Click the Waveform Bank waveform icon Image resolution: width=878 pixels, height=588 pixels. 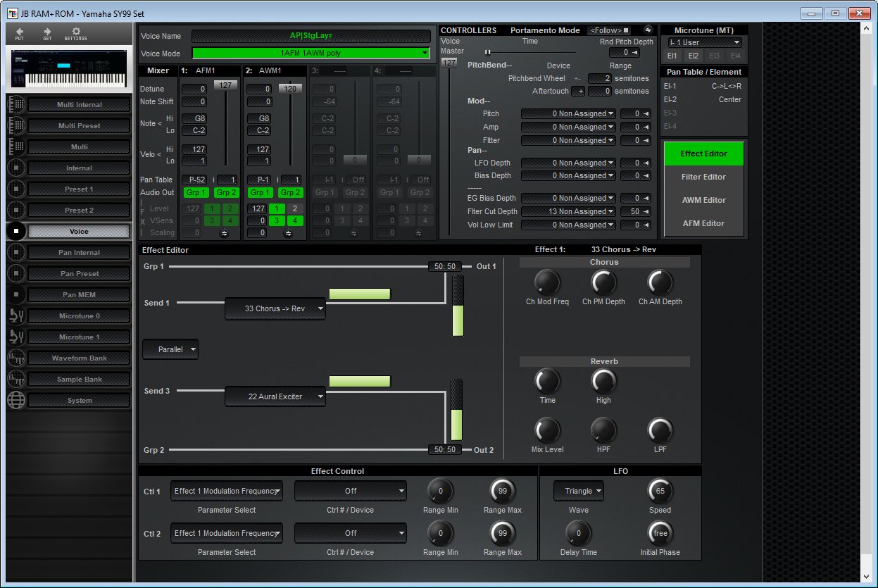tap(15, 358)
